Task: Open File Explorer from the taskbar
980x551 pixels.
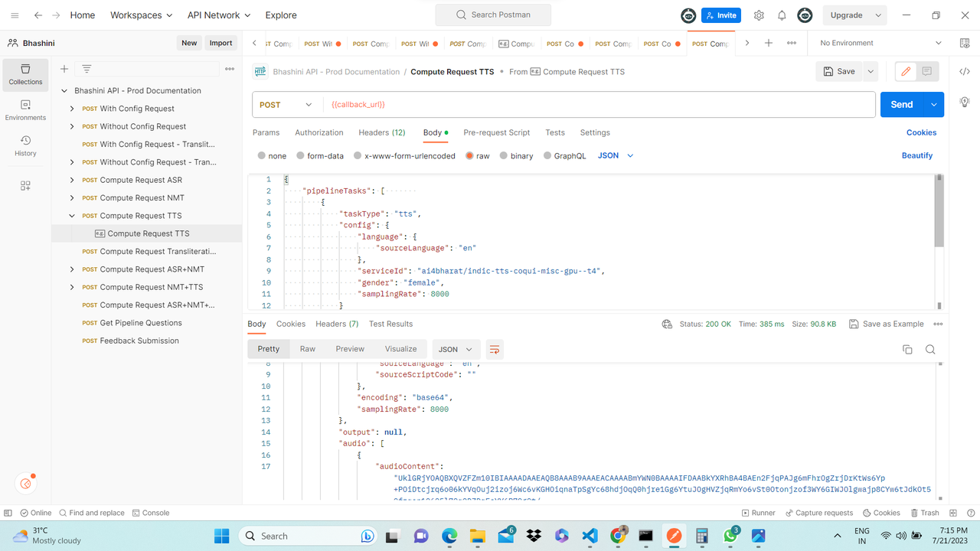Action: pos(477,536)
